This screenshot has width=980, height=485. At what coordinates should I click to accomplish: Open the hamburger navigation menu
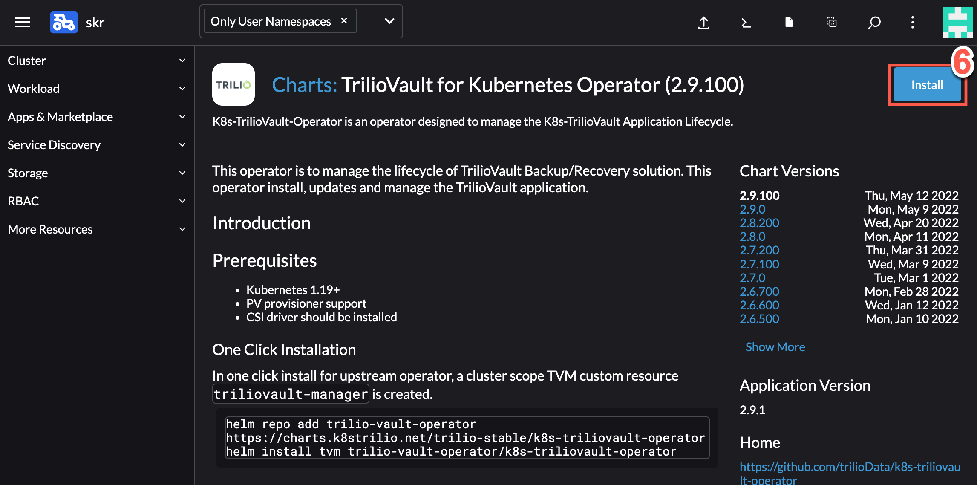[23, 22]
